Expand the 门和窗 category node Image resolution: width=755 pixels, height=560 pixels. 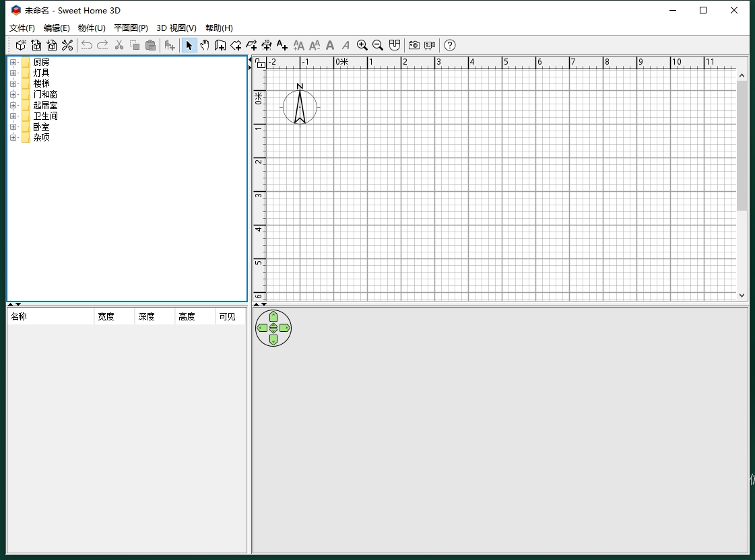pyautogui.click(x=13, y=94)
